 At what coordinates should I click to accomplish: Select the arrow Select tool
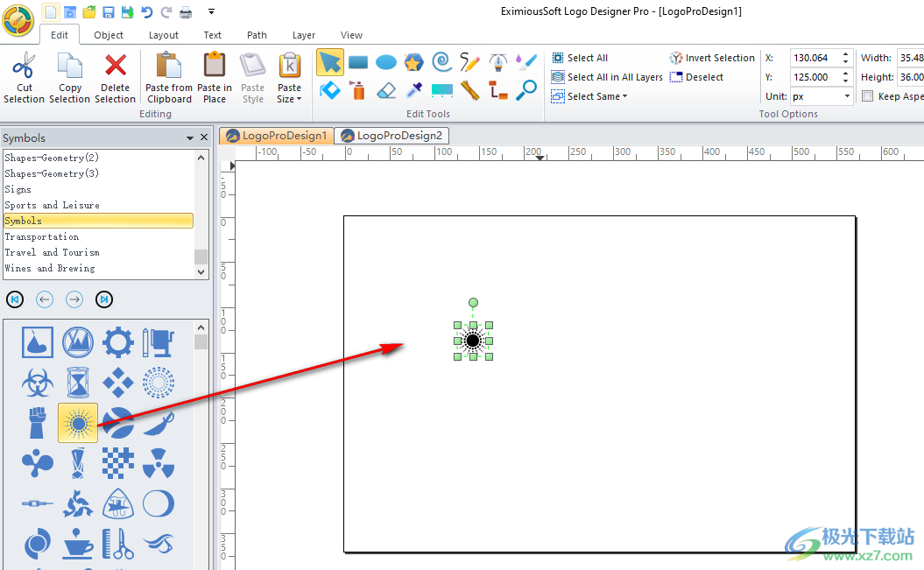(x=330, y=62)
